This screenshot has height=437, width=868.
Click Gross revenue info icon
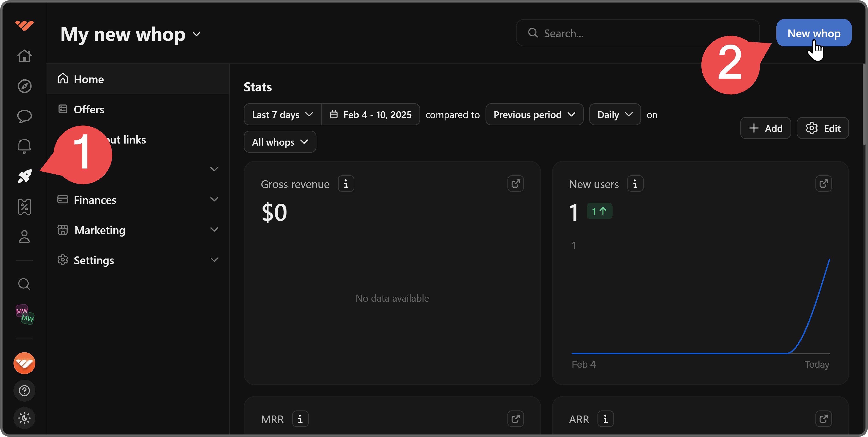click(x=346, y=184)
